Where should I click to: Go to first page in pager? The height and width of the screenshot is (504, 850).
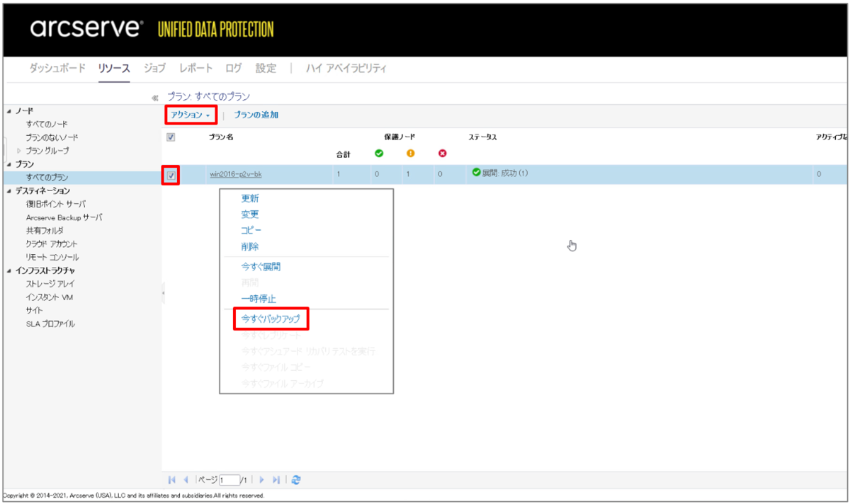point(172,480)
